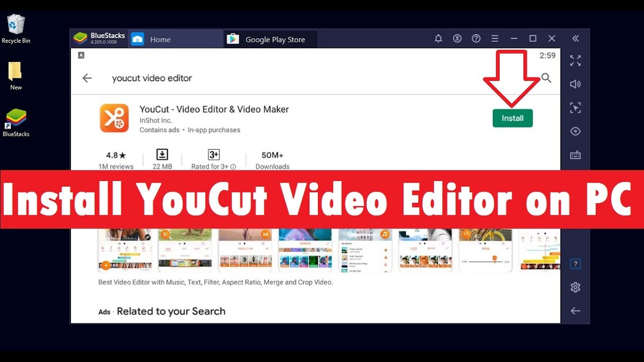
Task: Click the volume icon in sidebar
Action: [576, 84]
